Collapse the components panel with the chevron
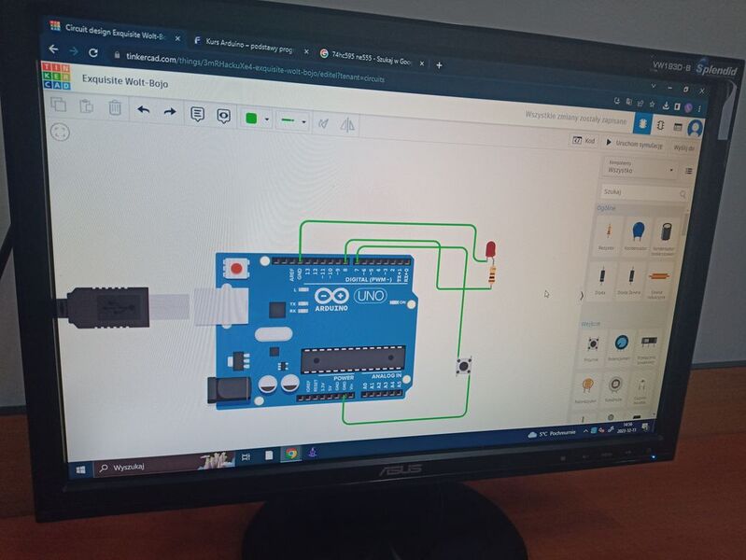Viewport: 746px width, 560px height. (581, 296)
